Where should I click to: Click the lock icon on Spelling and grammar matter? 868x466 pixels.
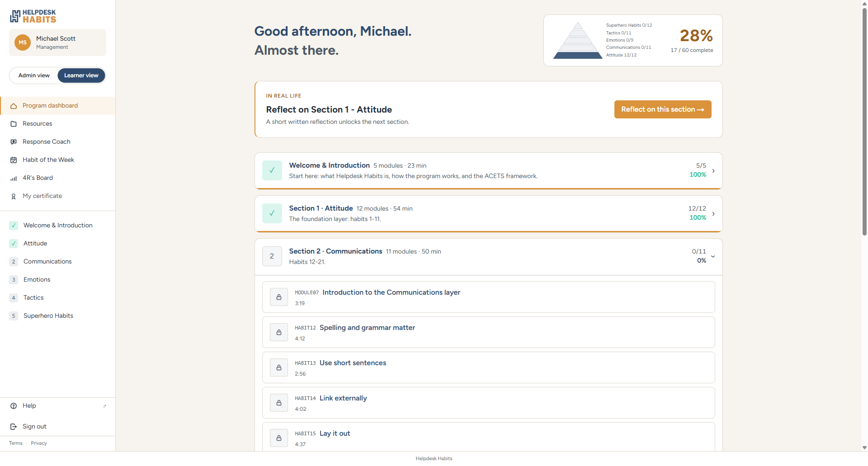point(279,332)
